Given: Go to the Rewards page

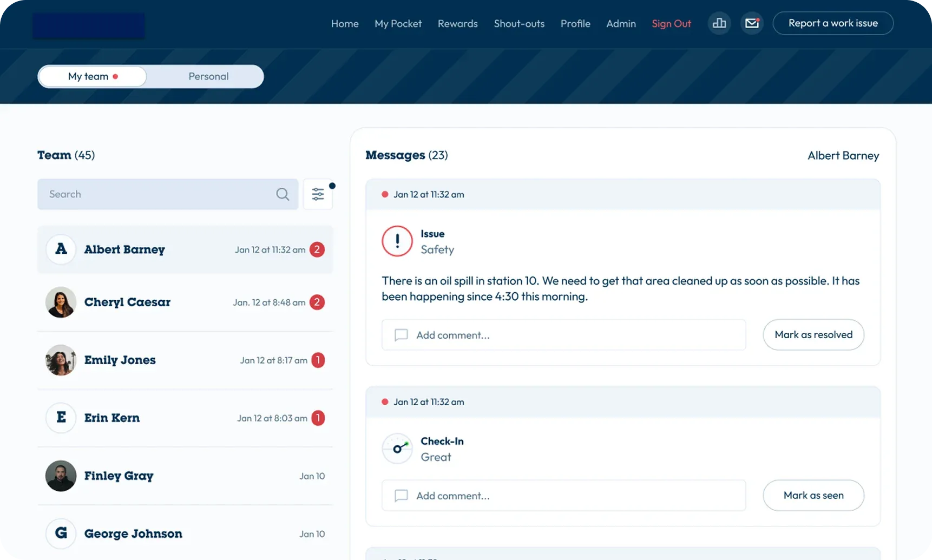Looking at the screenshot, I should coord(457,24).
